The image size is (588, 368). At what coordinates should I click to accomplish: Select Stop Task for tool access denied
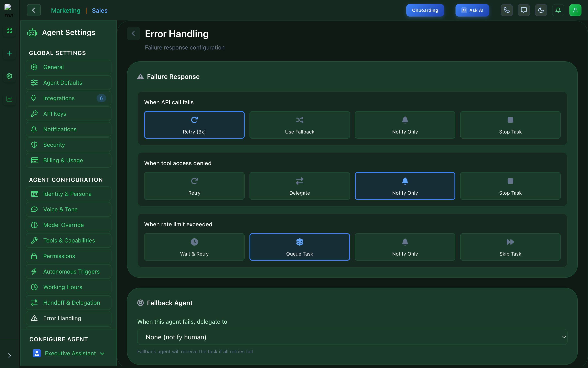510,186
